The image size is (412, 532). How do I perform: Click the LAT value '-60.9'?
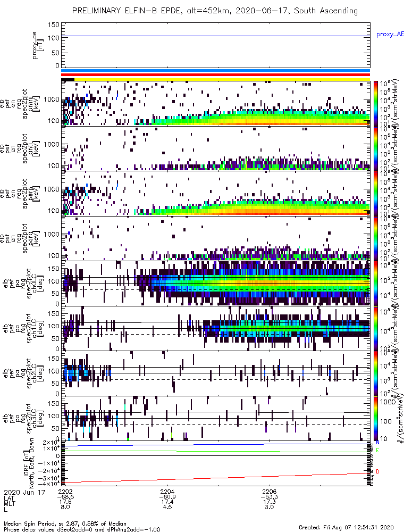coord(167,497)
